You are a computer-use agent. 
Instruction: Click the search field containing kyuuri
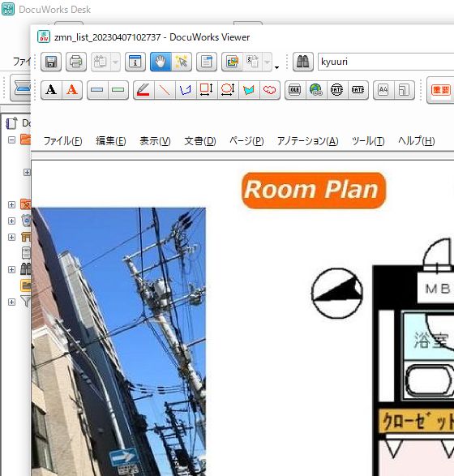pyautogui.click(x=386, y=62)
